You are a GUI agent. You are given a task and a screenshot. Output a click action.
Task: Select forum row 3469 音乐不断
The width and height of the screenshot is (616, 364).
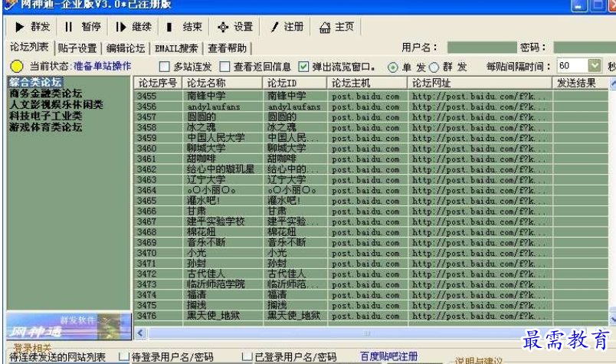[371, 242]
